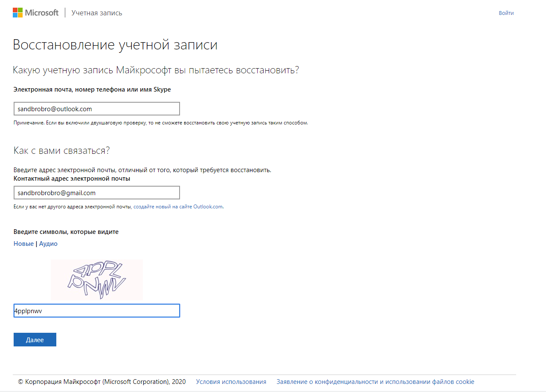Click the Microsoft logo
Screen dimensions: 546x392
pyautogui.click(x=35, y=13)
